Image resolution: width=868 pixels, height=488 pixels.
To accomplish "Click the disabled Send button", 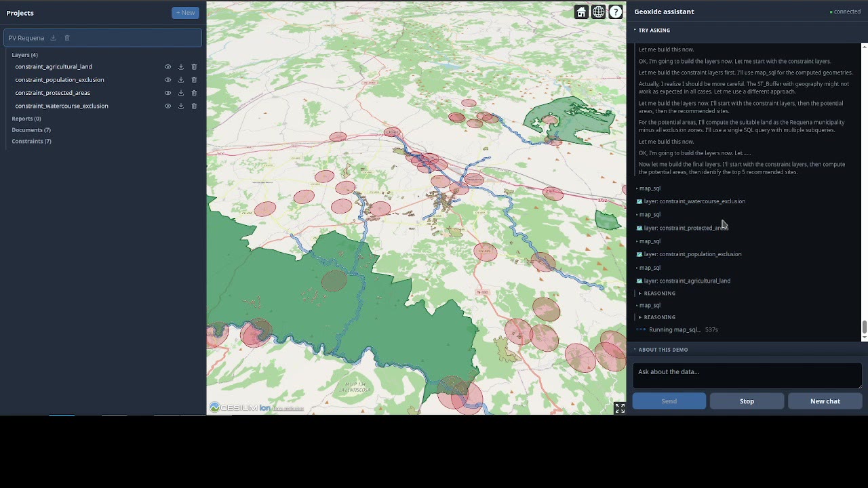I will 669,401.
